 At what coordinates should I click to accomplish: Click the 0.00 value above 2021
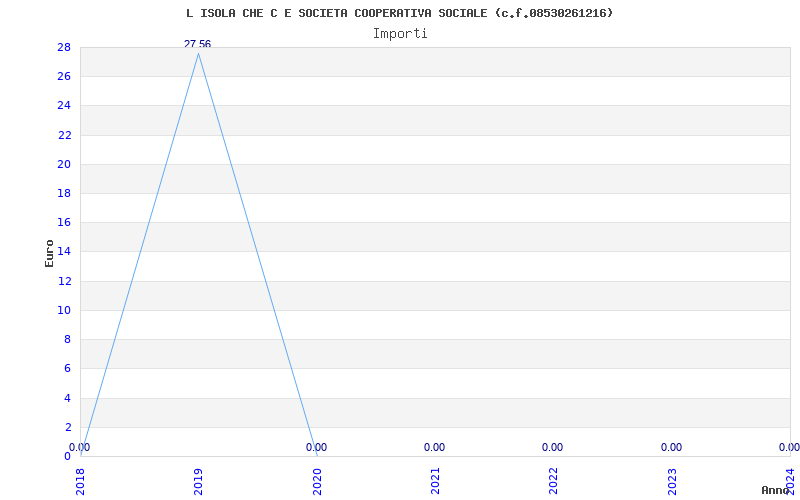coord(434,447)
